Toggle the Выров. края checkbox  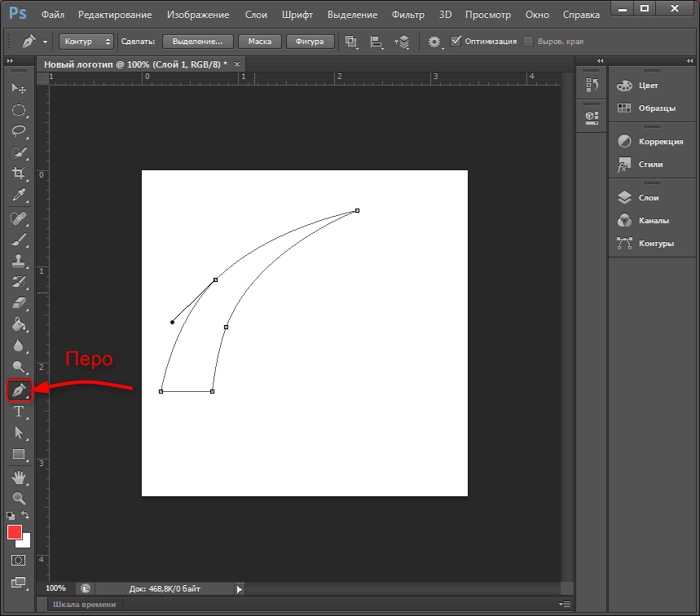pyautogui.click(x=528, y=41)
